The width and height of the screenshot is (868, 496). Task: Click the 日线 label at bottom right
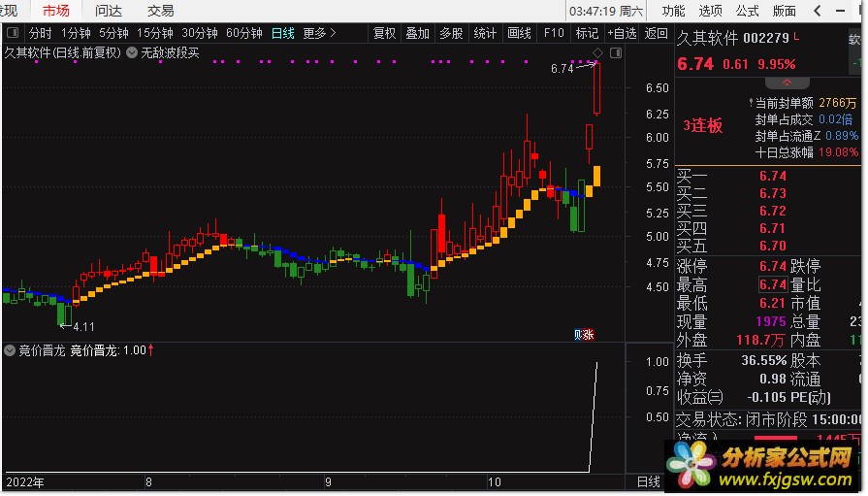(648, 482)
